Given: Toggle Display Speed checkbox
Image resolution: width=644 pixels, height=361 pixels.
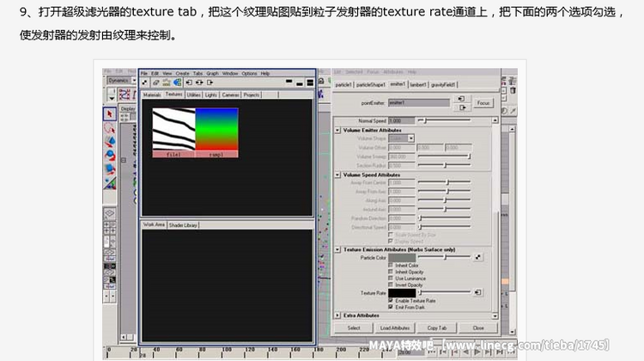Looking at the screenshot, I should 391,242.
